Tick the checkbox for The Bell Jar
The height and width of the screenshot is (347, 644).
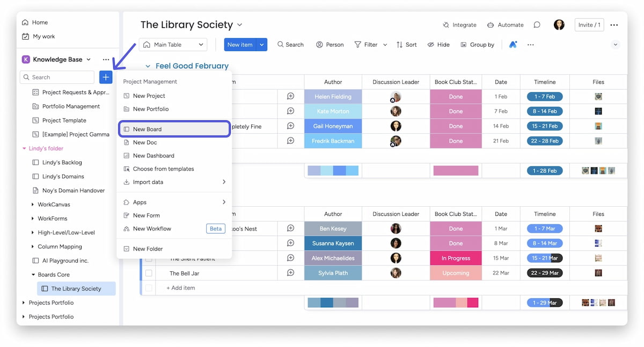point(149,273)
